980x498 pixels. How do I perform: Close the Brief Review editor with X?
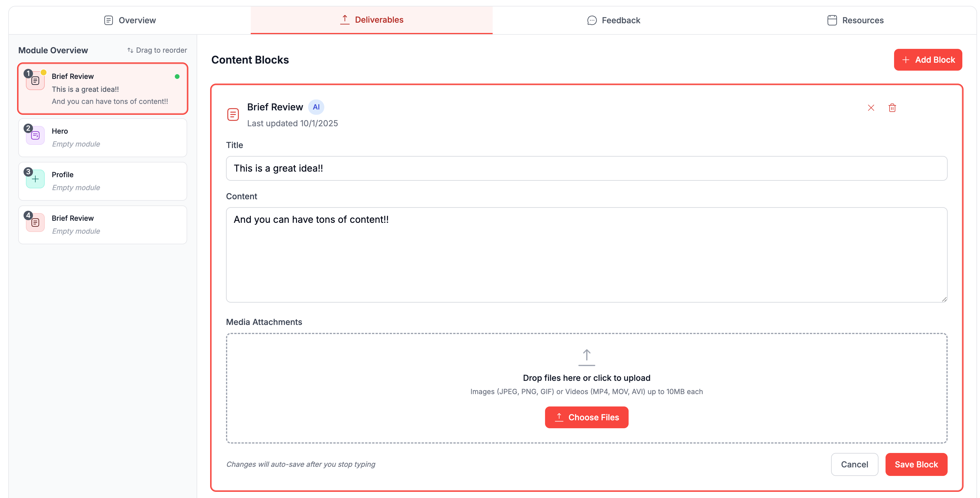coord(871,108)
